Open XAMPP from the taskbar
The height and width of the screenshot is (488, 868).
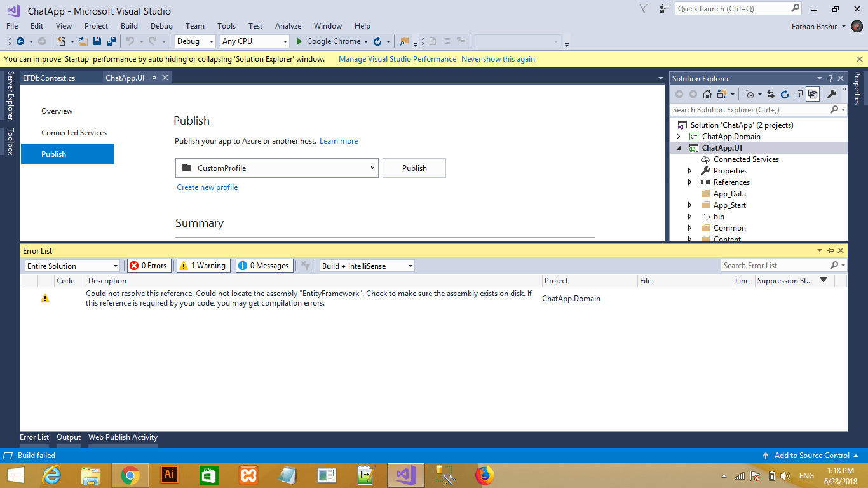click(248, 475)
